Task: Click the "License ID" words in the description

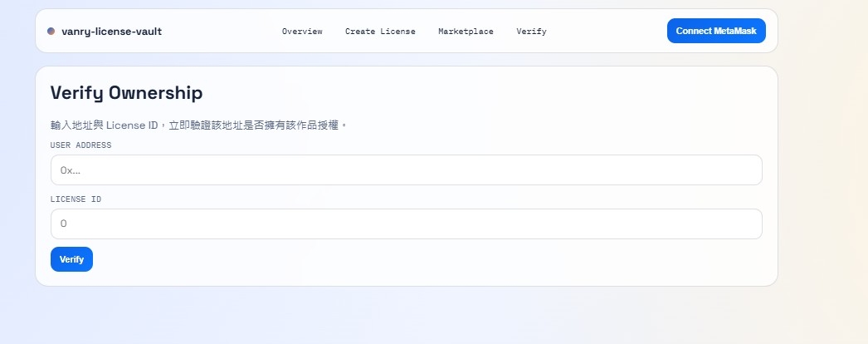Action: pos(132,125)
